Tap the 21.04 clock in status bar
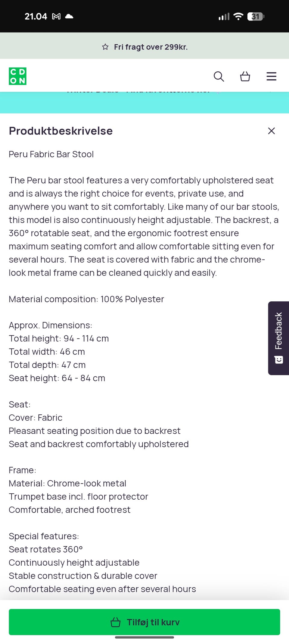Screen dimensions: 289x644 coord(36,17)
